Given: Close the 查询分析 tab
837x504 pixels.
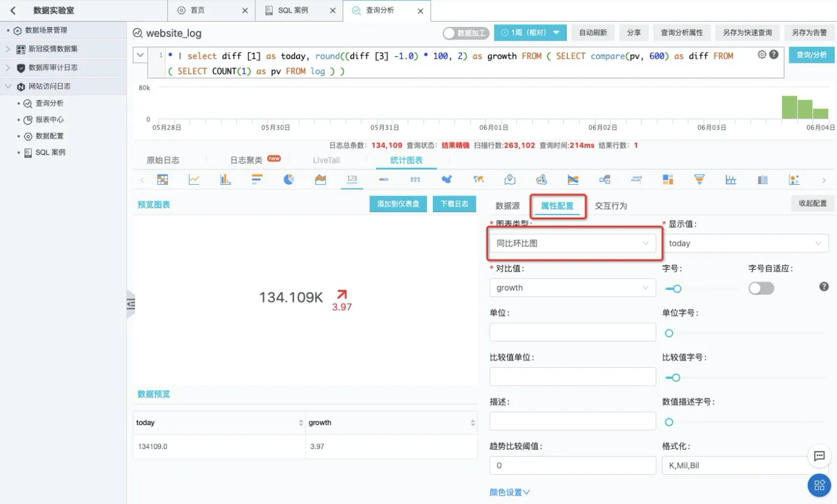Looking at the screenshot, I should pyautogui.click(x=420, y=11).
